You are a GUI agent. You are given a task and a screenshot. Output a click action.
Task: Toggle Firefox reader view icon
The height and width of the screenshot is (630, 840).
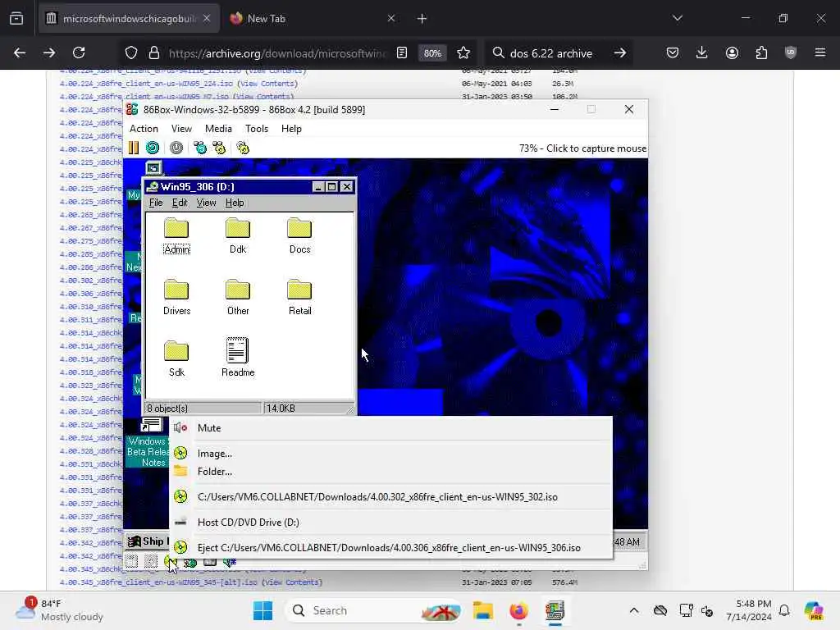click(402, 52)
